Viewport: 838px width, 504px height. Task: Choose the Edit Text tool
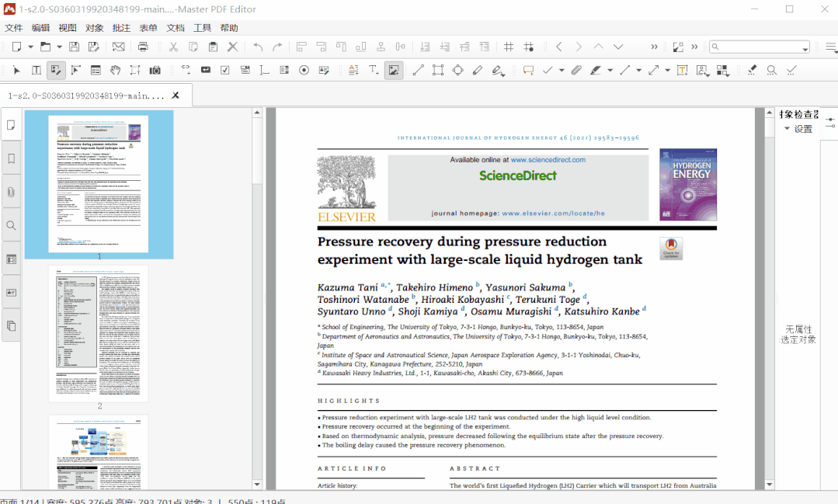[x=36, y=70]
